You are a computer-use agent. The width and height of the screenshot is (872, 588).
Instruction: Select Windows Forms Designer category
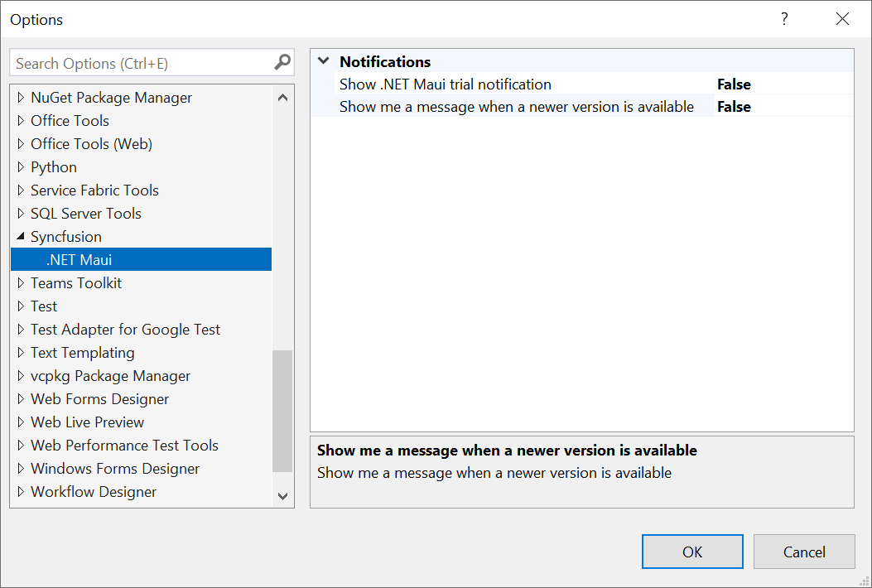tap(115, 469)
